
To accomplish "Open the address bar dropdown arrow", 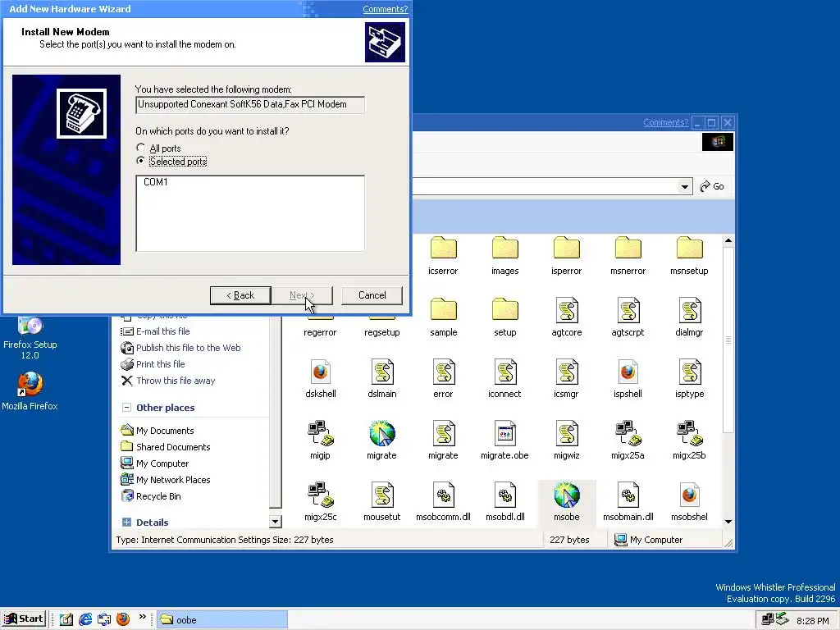I will (684, 186).
